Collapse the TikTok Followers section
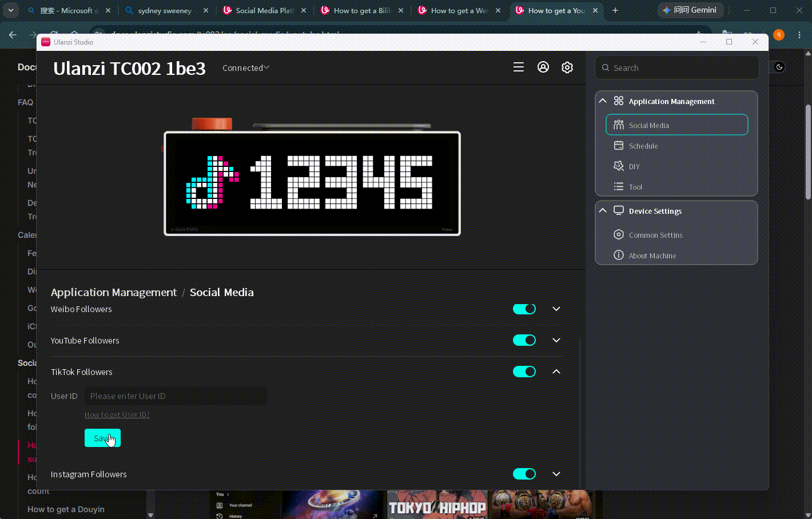This screenshot has width=812, height=519. 556,372
